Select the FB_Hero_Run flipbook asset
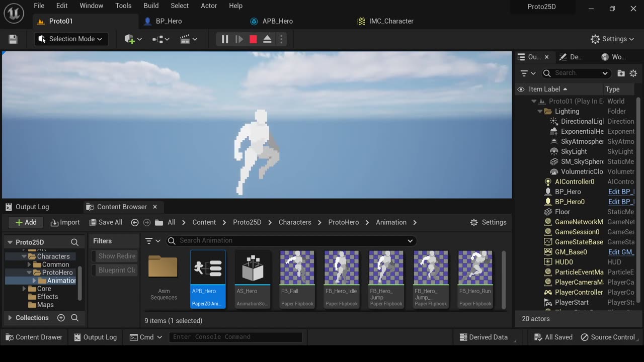This screenshot has width=644, height=362. click(475, 279)
